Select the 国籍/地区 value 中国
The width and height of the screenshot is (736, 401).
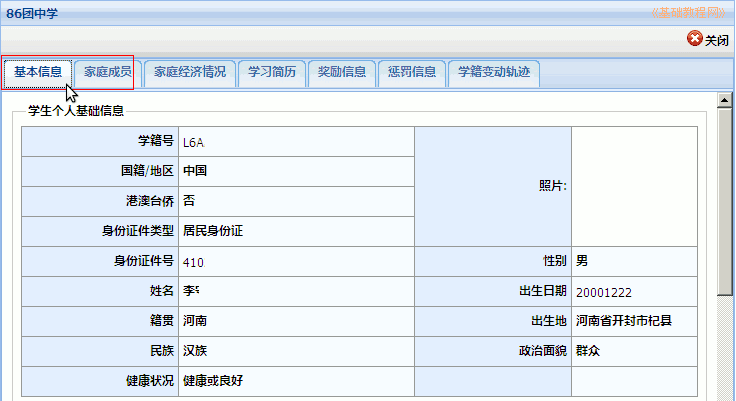(195, 171)
